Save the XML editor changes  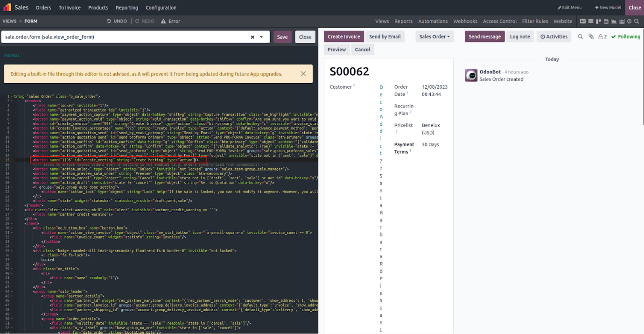(x=282, y=37)
